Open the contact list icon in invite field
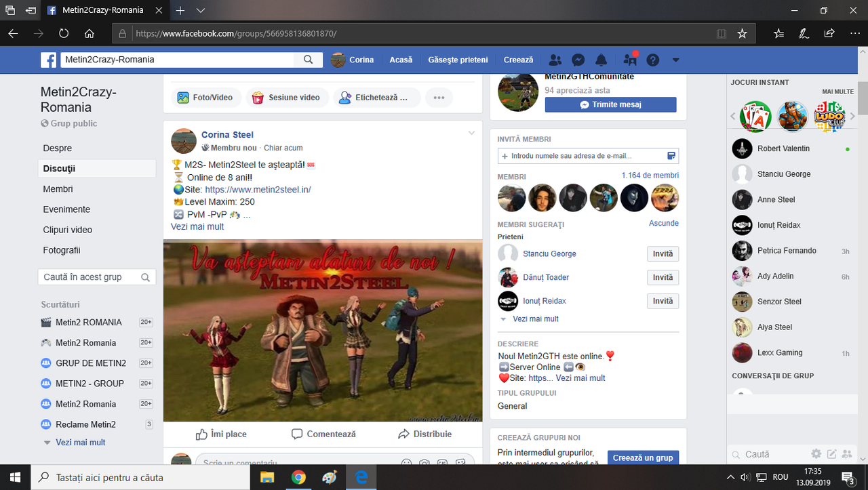 pyautogui.click(x=671, y=156)
